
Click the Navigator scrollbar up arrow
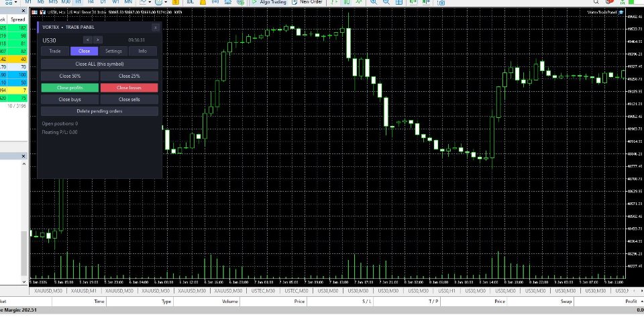pos(24,164)
